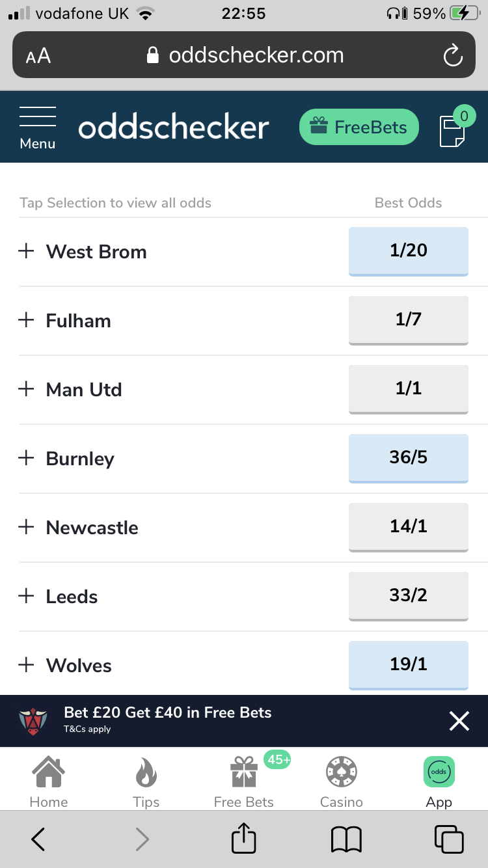Image resolution: width=488 pixels, height=868 pixels.
Task: Open the Tips tab
Action: pyautogui.click(x=146, y=782)
